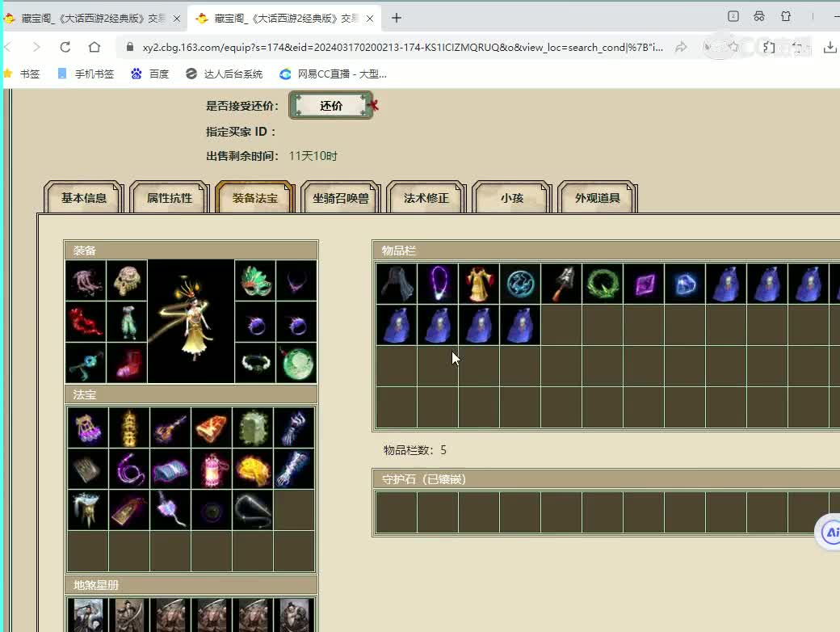Click the blue glowing stone inventory item
The image size is (840, 632).
685,283
